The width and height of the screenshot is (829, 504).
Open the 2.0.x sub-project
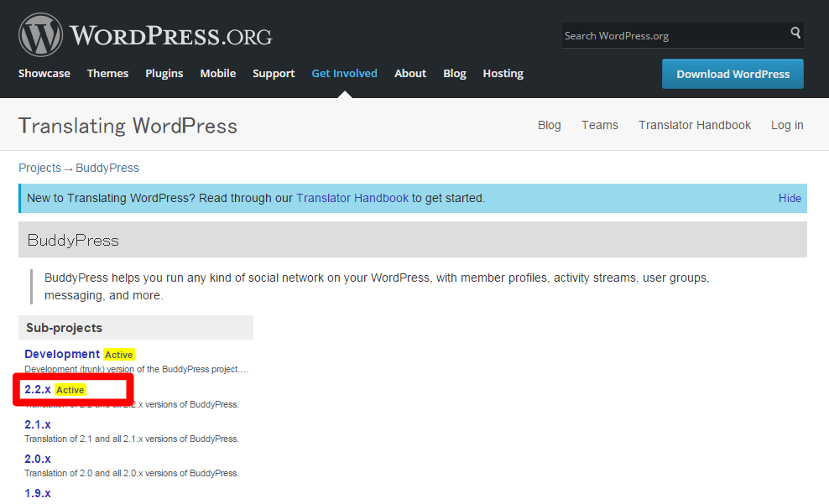point(38,459)
